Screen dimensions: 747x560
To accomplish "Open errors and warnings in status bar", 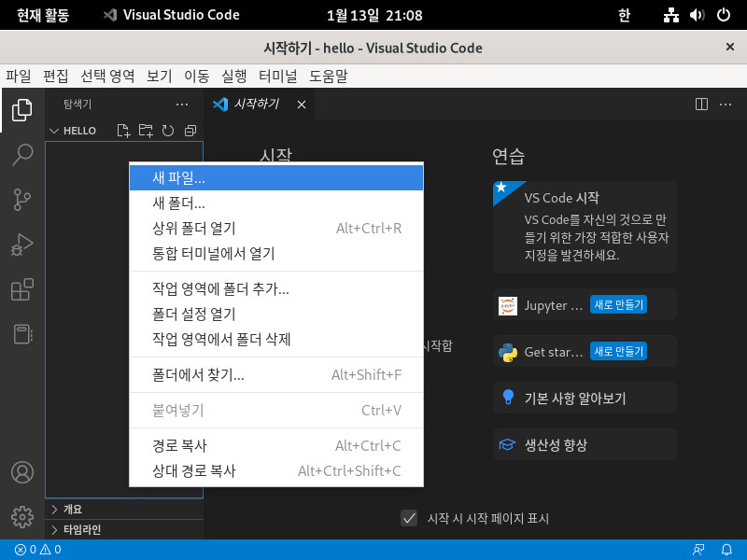I will (38, 550).
